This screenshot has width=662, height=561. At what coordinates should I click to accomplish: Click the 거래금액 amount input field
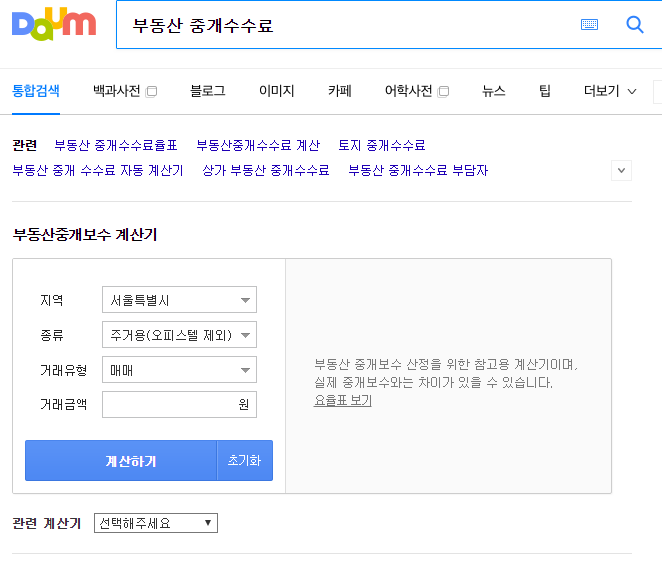179,404
